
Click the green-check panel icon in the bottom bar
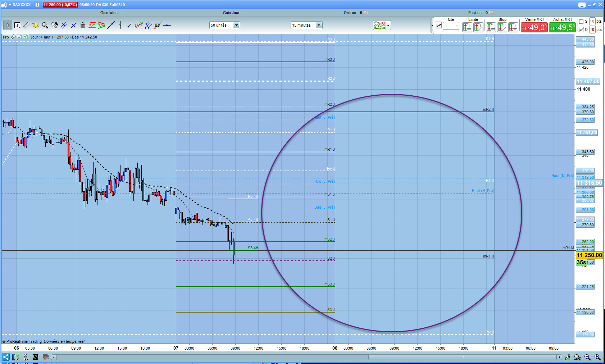pos(16,357)
